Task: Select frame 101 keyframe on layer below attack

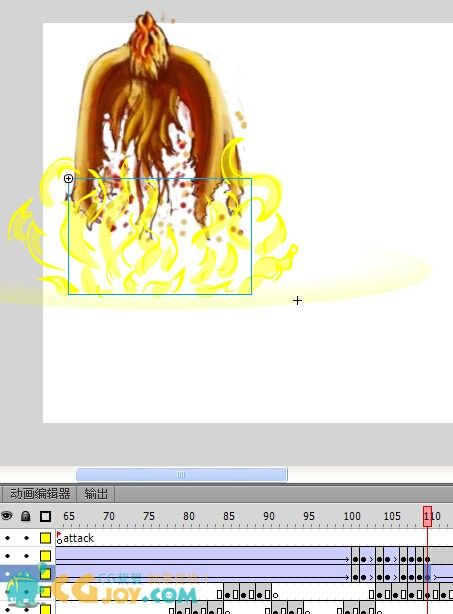Action: (355, 556)
